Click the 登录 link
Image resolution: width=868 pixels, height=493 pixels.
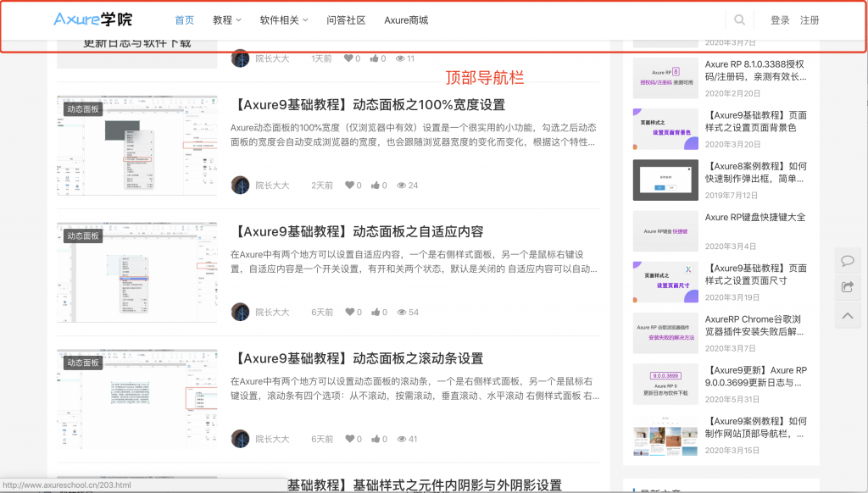pyautogui.click(x=780, y=20)
